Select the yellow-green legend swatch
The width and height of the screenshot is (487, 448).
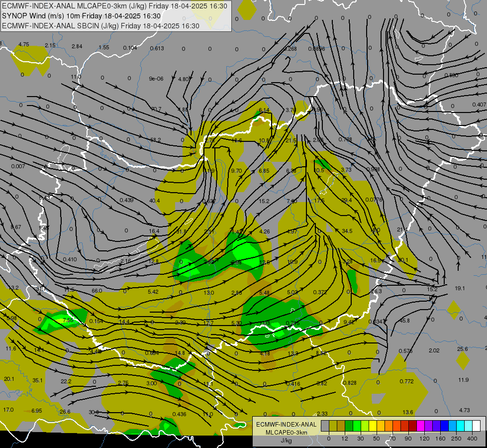point(365,426)
